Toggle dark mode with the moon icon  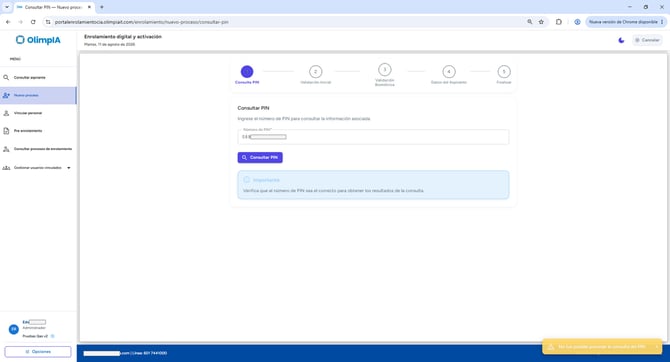tap(621, 40)
